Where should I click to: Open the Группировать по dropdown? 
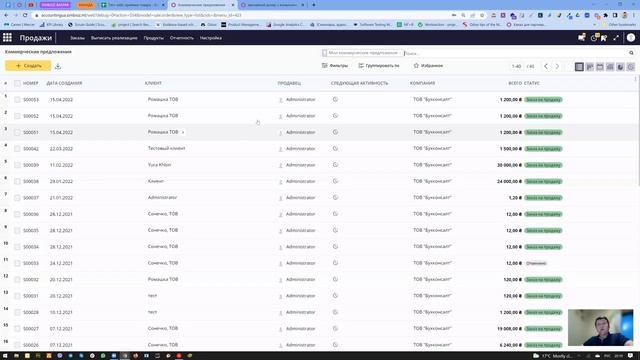379,66
